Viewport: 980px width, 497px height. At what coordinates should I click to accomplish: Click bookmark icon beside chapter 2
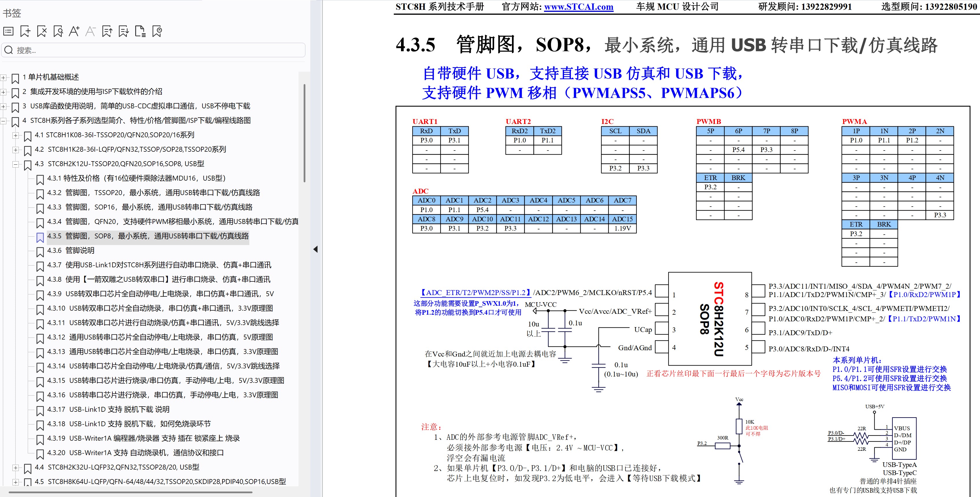point(16,93)
